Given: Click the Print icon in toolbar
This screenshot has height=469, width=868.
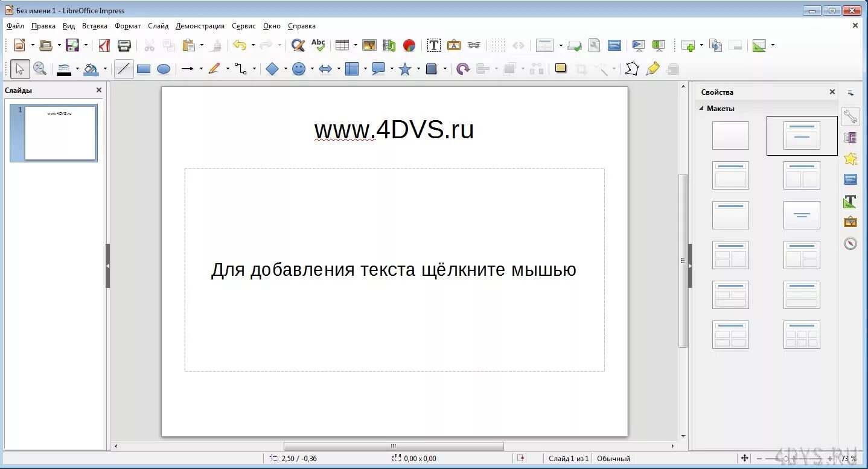Looking at the screenshot, I should [x=124, y=45].
